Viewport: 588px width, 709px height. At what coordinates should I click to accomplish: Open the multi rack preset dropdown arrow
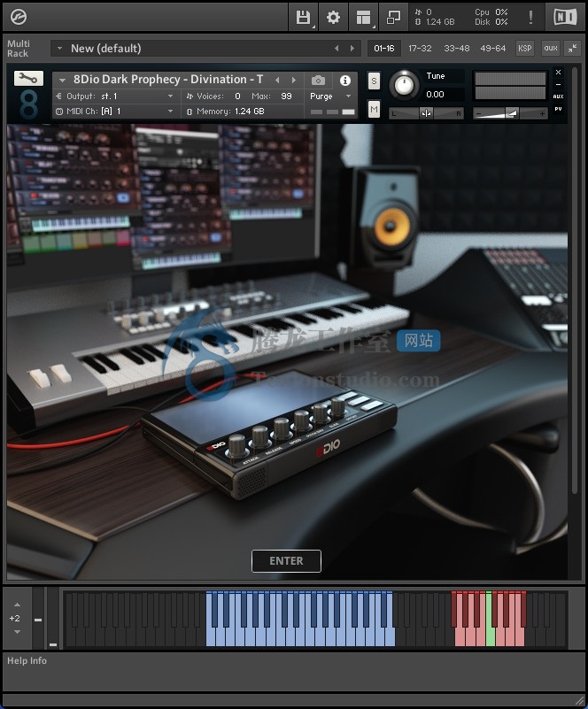(x=59, y=48)
